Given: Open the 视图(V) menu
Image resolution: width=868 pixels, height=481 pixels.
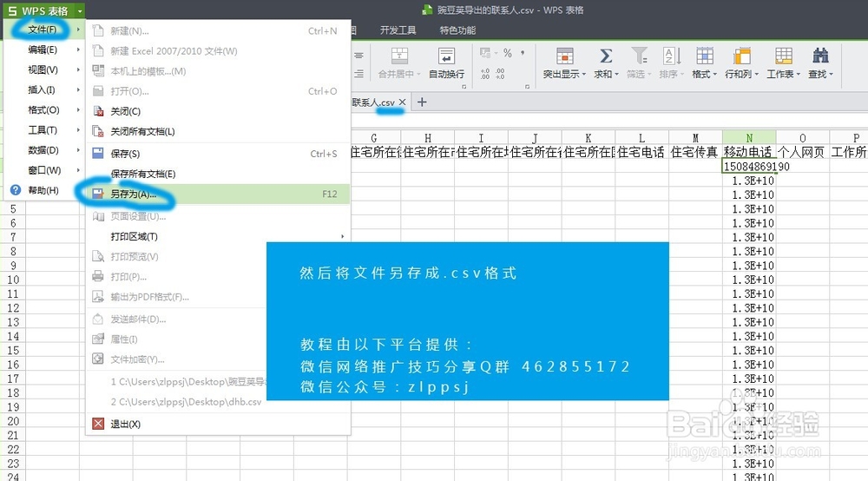Looking at the screenshot, I should coord(43,69).
